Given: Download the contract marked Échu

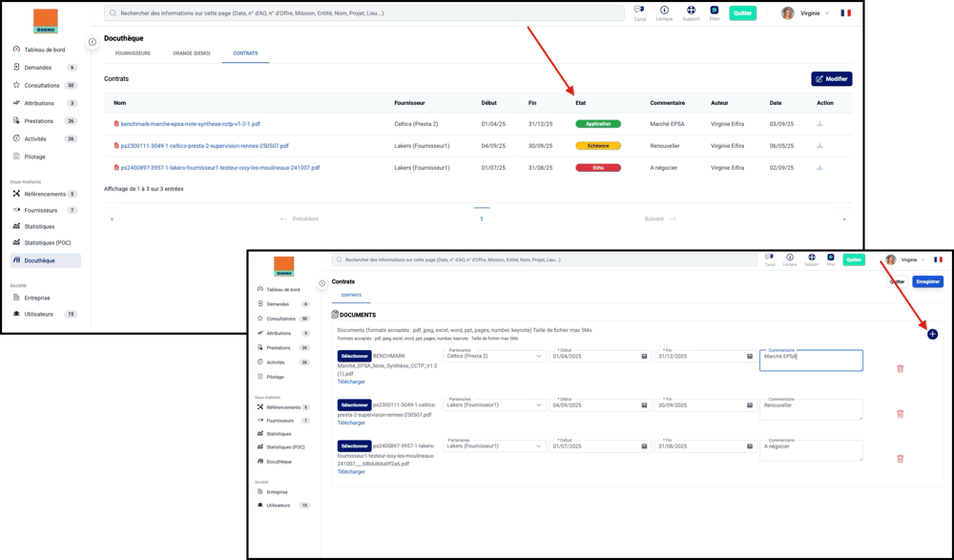Looking at the screenshot, I should [819, 168].
